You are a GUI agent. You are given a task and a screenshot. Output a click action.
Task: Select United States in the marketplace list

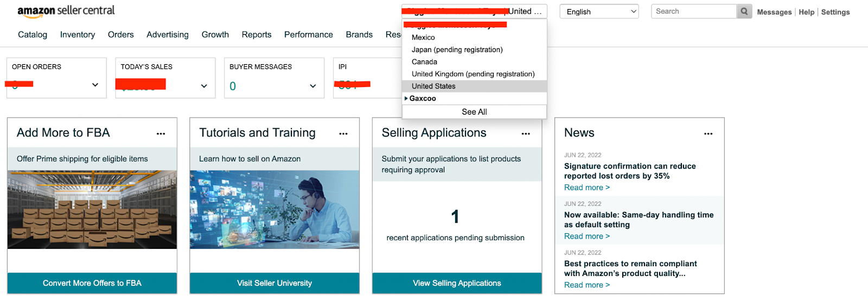point(474,86)
